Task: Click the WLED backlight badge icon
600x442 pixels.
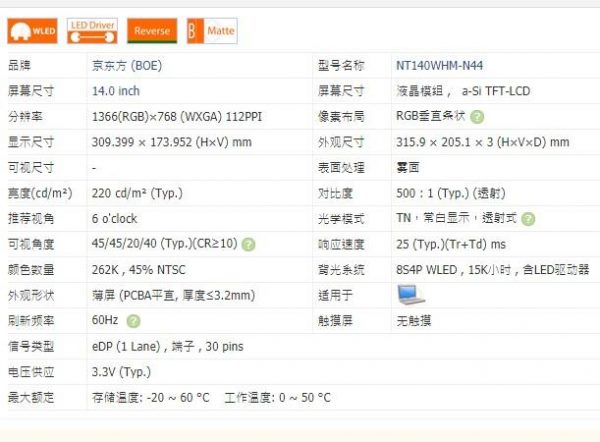Action: [x=33, y=31]
